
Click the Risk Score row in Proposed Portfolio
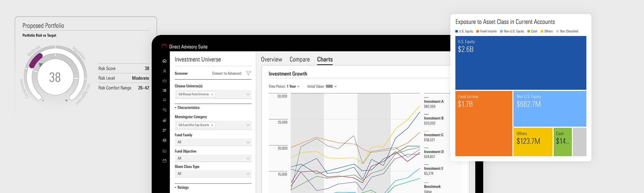point(124,68)
